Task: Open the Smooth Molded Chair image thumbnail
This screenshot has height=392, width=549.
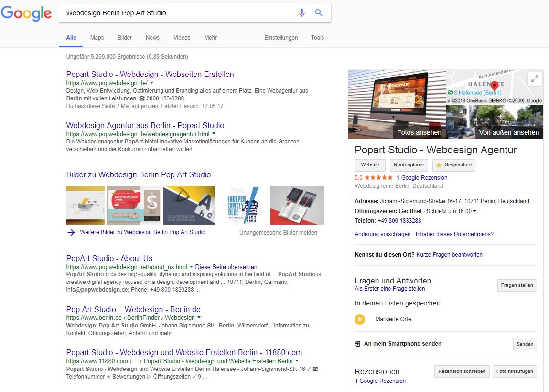Action: pyautogui.click(x=134, y=205)
